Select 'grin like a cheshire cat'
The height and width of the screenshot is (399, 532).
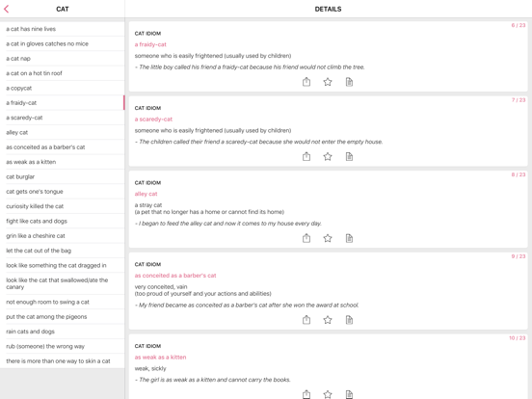63,236
